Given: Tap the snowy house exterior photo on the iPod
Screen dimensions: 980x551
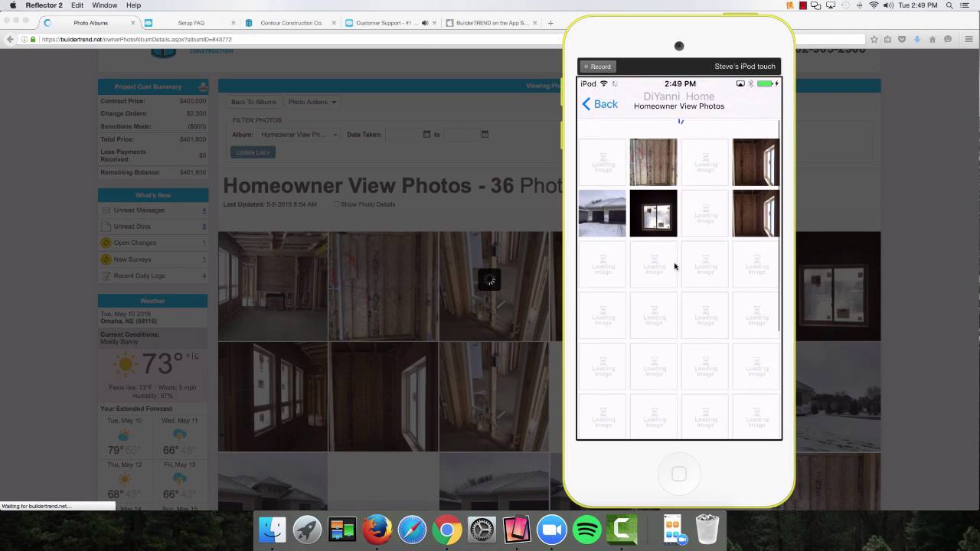Looking at the screenshot, I should click(603, 213).
